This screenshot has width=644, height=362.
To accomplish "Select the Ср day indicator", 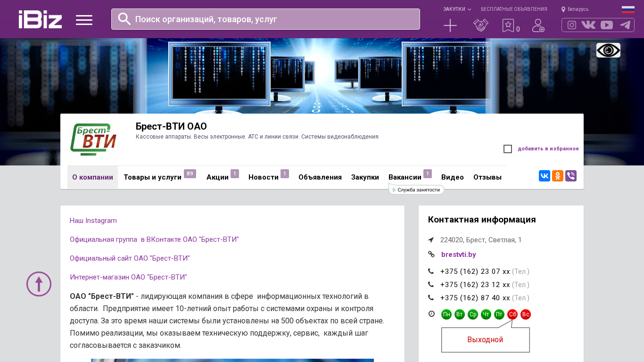I will click(473, 314).
